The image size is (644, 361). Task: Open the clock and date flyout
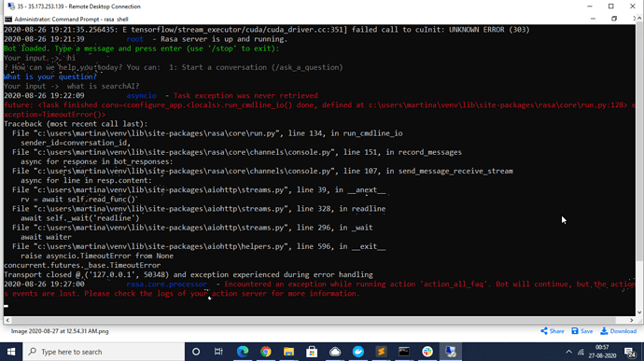click(x=602, y=352)
